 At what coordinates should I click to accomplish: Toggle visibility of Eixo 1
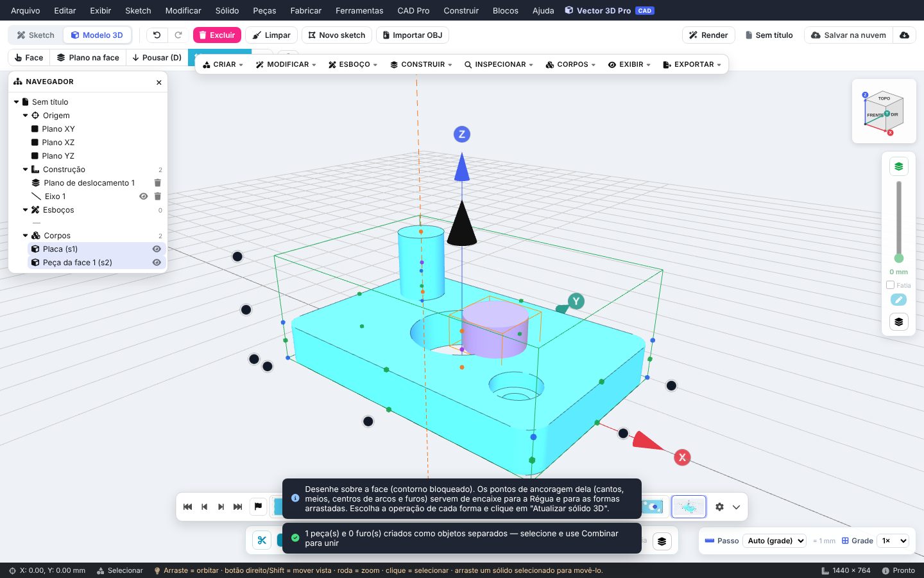pos(144,197)
